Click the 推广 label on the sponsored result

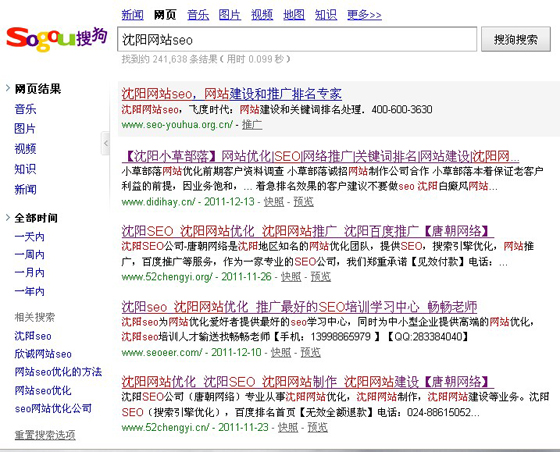(252, 125)
